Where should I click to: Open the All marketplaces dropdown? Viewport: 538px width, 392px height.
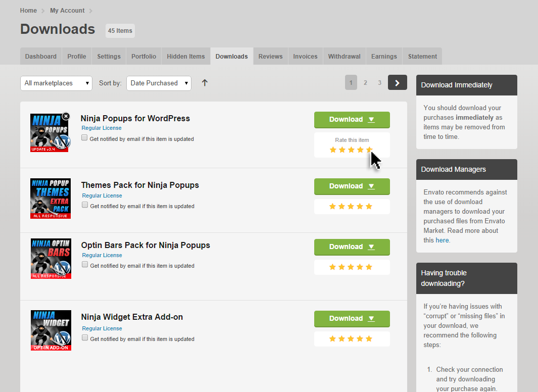coord(56,83)
